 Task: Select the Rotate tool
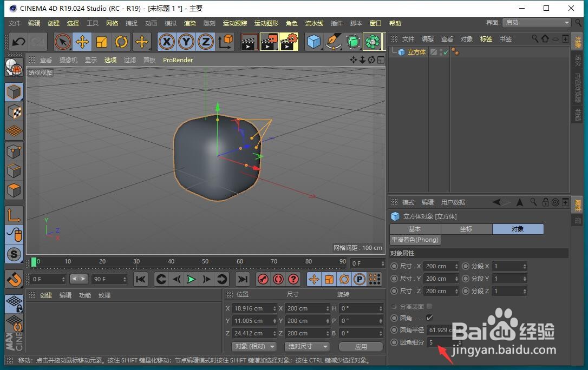[x=120, y=42]
